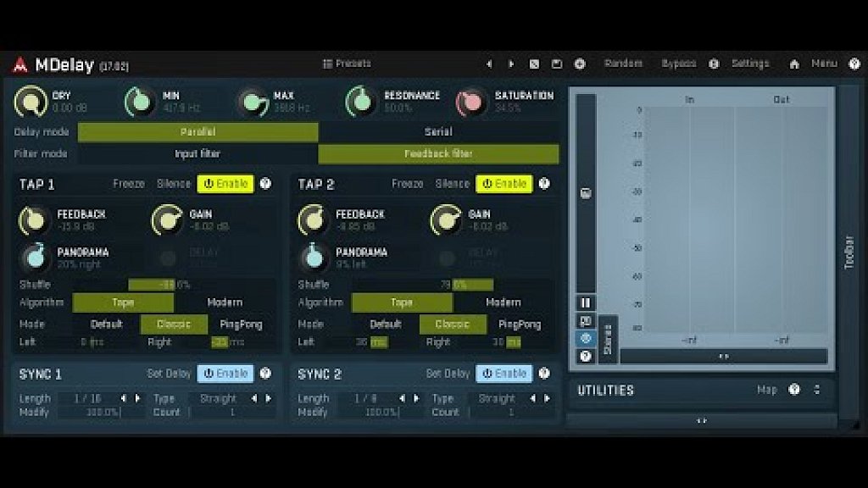Click the SYNC 2 help question mark
Screen dimensions: 868x488
[544, 374]
